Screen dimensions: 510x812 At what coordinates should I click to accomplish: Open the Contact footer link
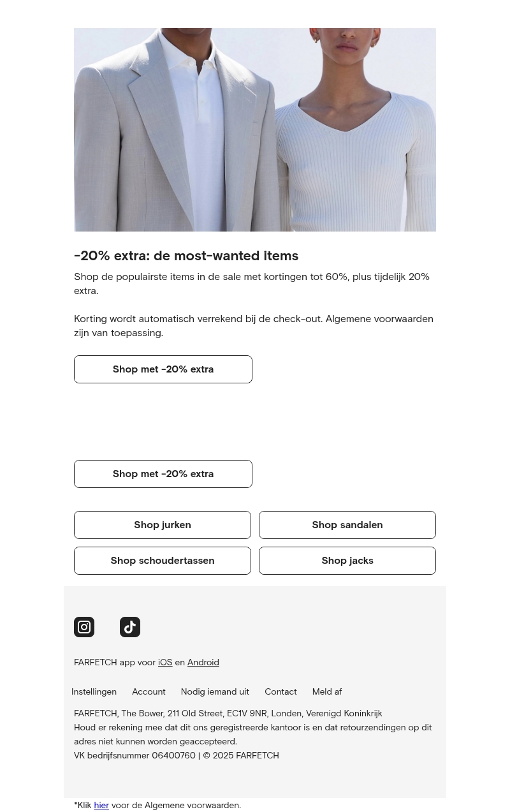[x=280, y=691]
